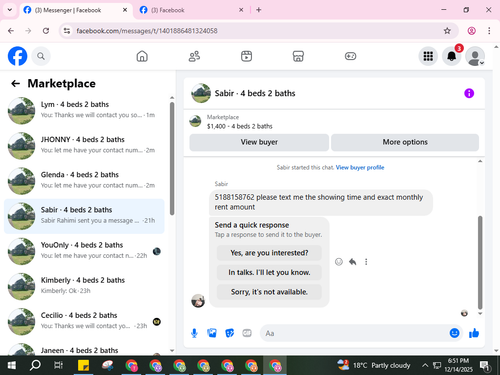Open the Cecilio - 4 beds 2 baths conversation
500x375 pixels.
(x=84, y=322)
